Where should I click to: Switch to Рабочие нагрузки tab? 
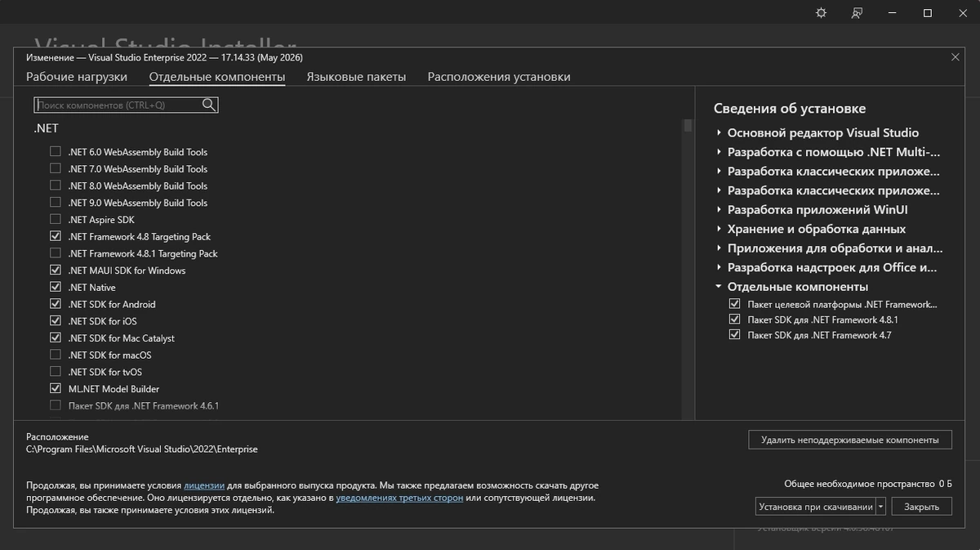[77, 77]
